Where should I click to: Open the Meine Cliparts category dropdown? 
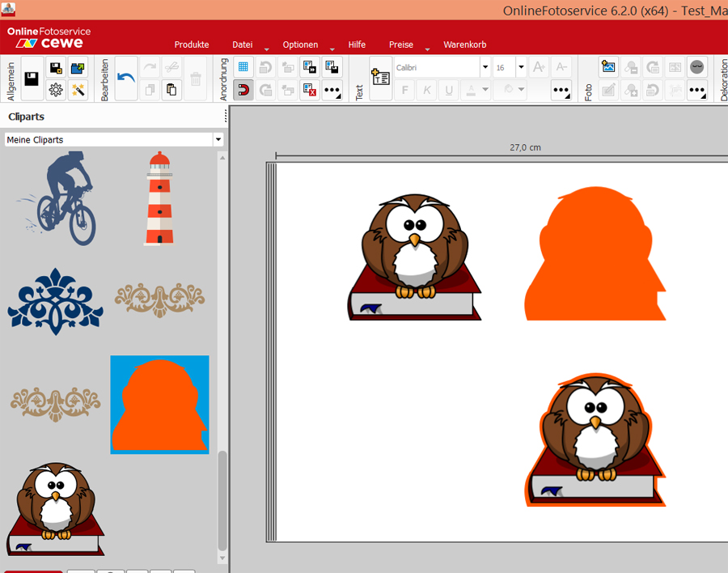point(218,140)
